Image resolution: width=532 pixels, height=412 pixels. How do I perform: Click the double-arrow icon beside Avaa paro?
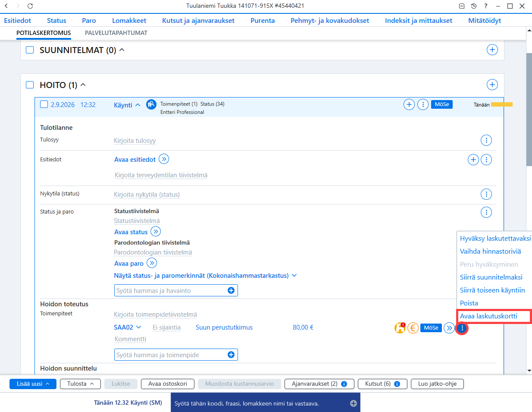pyautogui.click(x=152, y=263)
